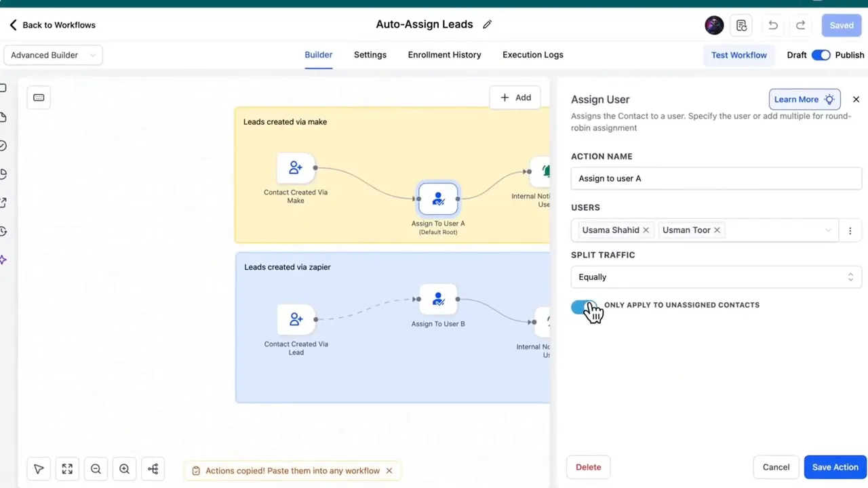
Task: Dismiss the Actions copied notification
Action: [x=389, y=470]
